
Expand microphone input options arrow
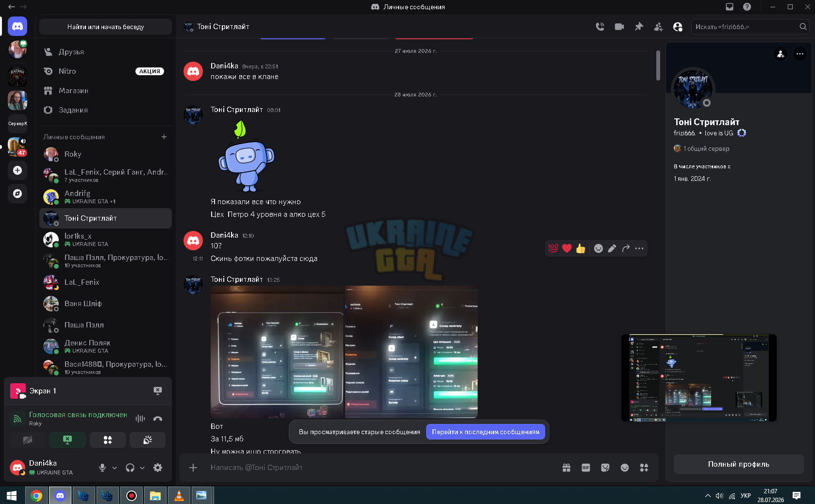click(x=115, y=468)
